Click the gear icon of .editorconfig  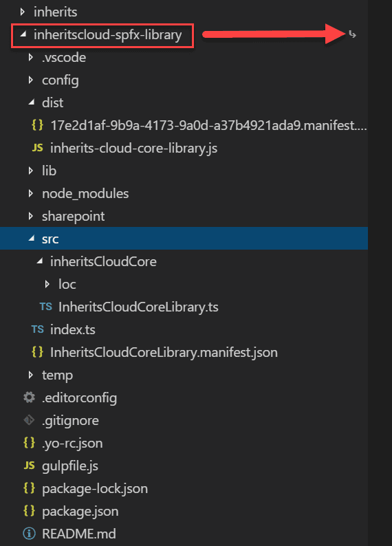(x=30, y=397)
